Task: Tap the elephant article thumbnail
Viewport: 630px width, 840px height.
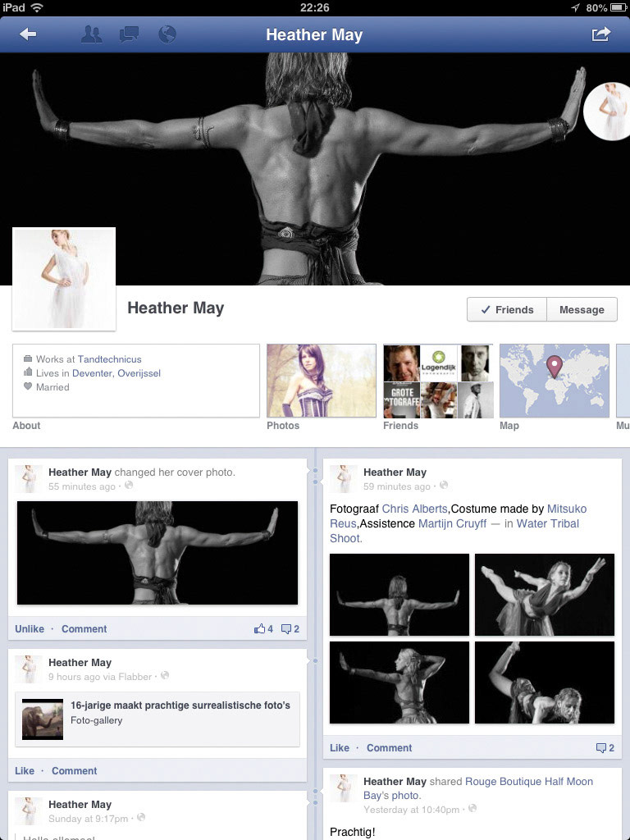Action: [43, 719]
